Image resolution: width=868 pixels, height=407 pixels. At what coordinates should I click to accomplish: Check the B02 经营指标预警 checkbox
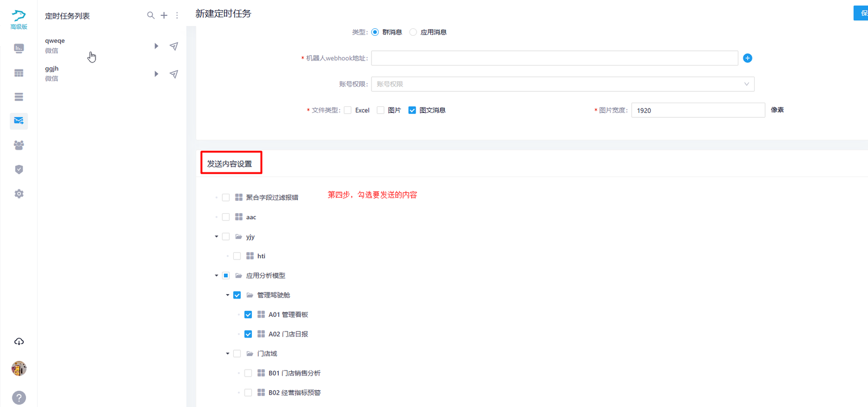248,393
